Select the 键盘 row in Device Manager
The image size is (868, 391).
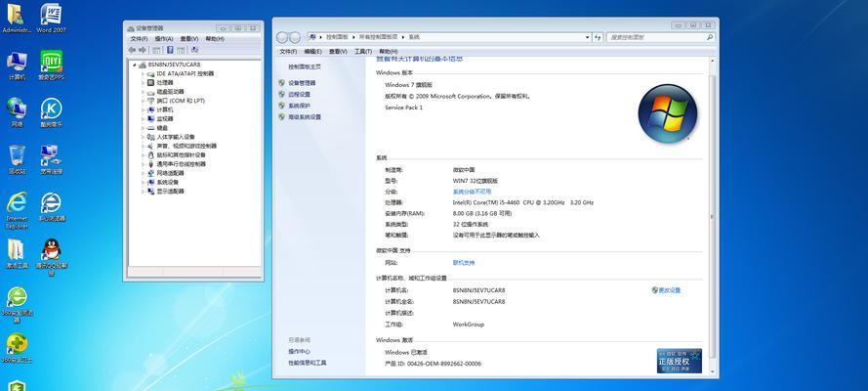click(162, 128)
